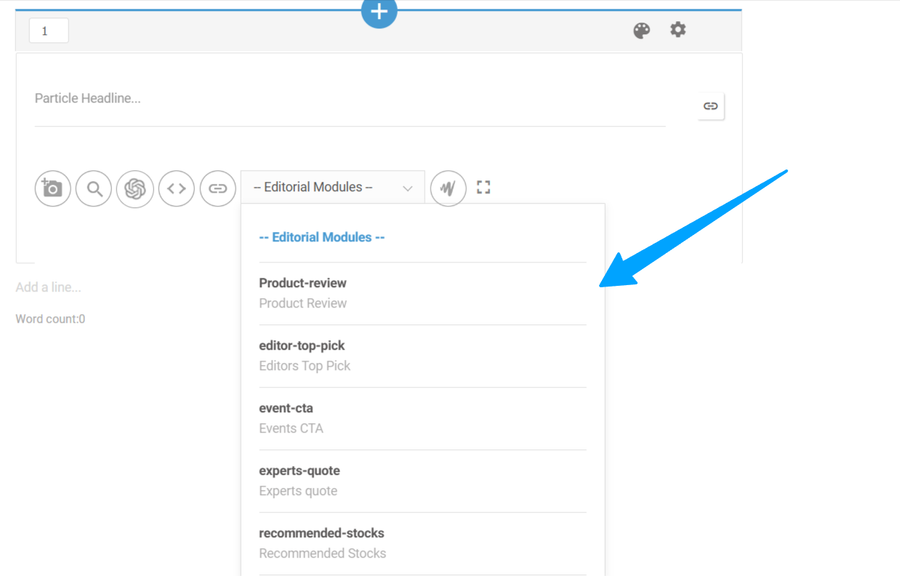The width and height of the screenshot is (900, 576).
Task: Click the particle number input box
Action: coord(48,31)
